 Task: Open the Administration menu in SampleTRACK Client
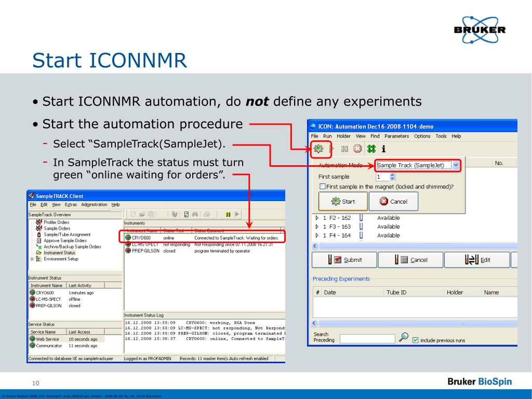click(94, 205)
